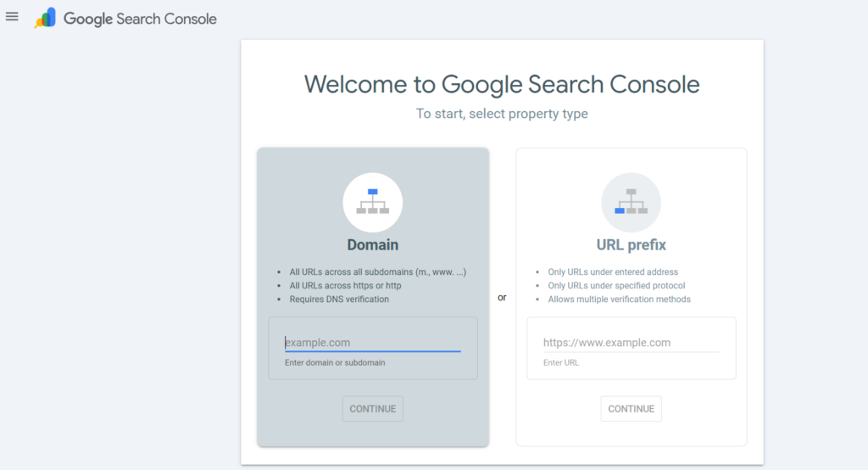Click CONTINUE under the Domain card
This screenshot has width=868, height=470.
click(373, 408)
